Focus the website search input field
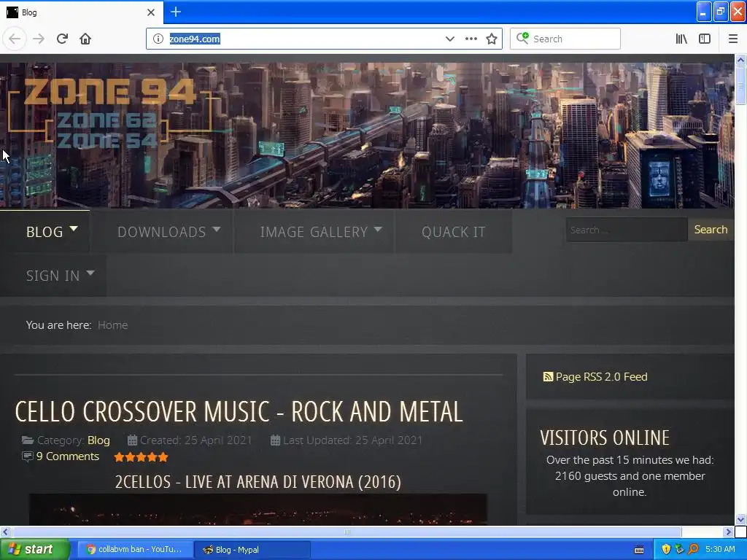This screenshot has width=747, height=560. [627, 230]
